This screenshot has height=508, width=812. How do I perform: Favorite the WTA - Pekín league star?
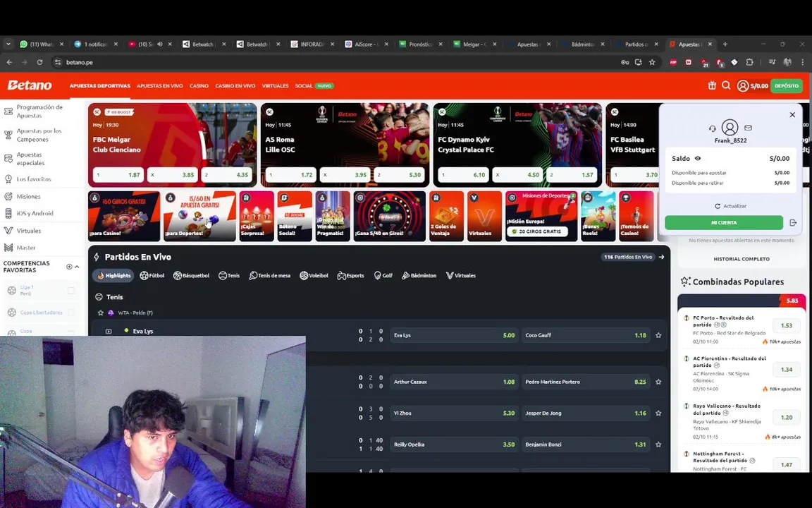(x=101, y=313)
